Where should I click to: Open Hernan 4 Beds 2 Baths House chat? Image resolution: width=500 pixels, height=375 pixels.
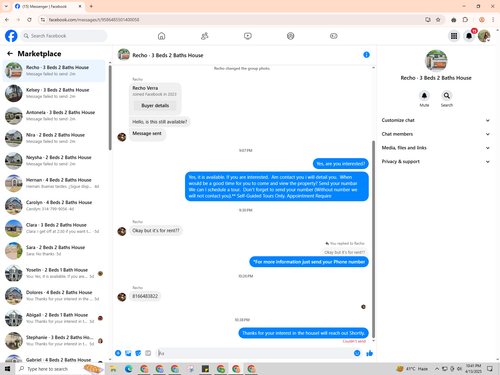tap(54, 183)
